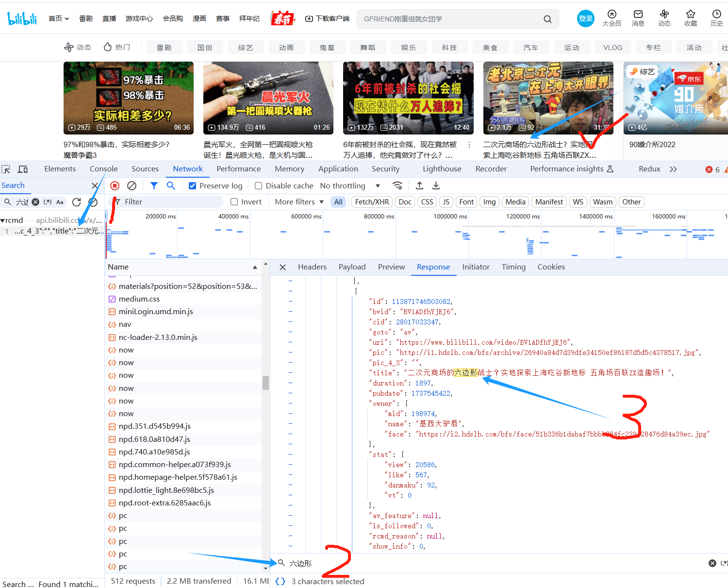Click the Bilibili search magnifier icon

(x=547, y=19)
